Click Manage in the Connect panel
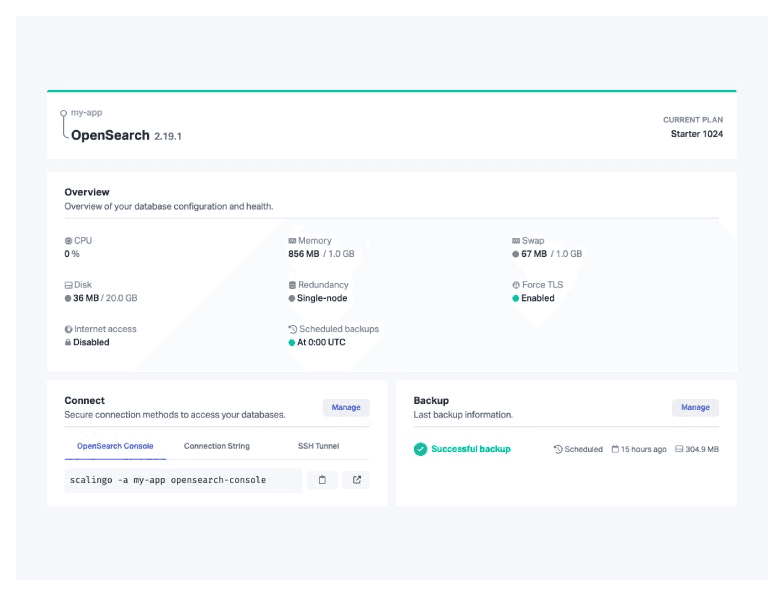784x596 pixels. 346,408
